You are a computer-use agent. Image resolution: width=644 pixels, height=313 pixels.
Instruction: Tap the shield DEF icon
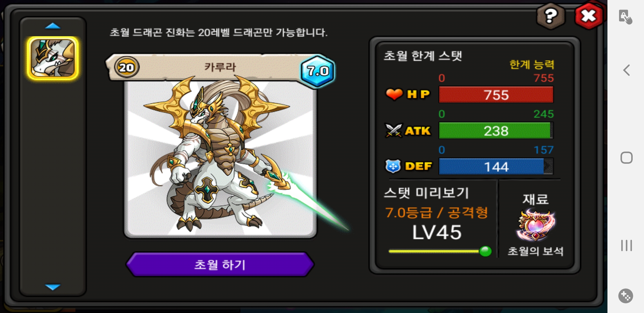click(x=393, y=166)
